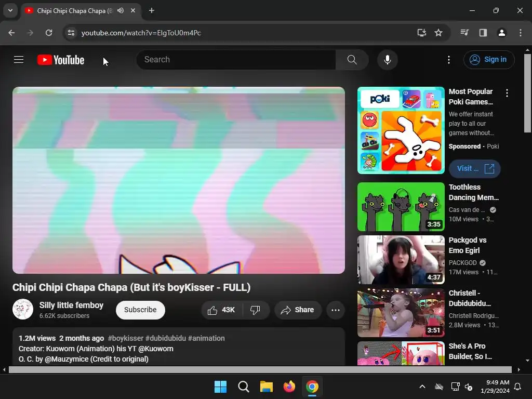This screenshot has width=532, height=399.
Task: Click the horizontal scrollbar thumb
Action: tap(260, 369)
